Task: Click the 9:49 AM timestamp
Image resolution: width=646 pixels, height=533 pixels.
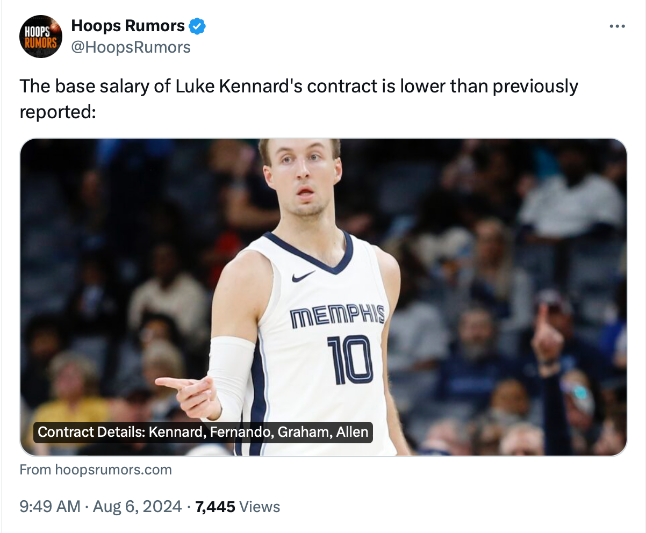Action: [50, 507]
